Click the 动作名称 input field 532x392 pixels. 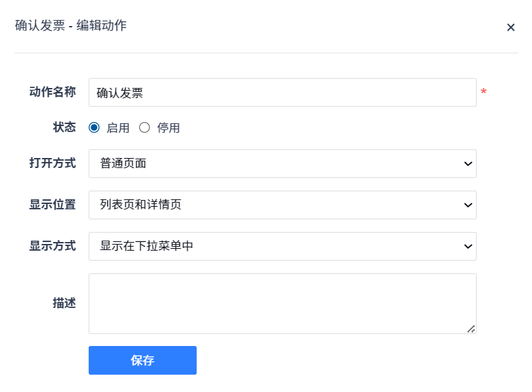tap(282, 93)
